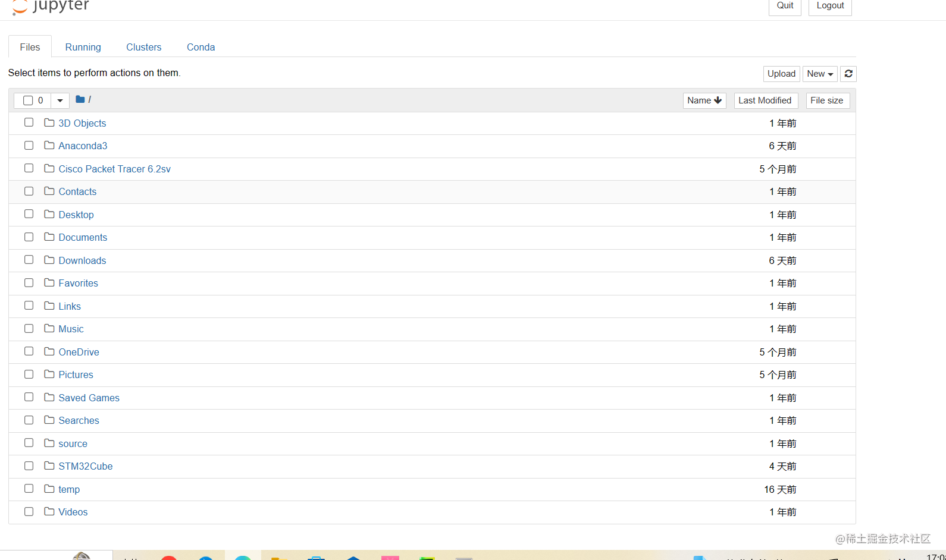
Task: Open the Clusters tab
Action: 144,47
